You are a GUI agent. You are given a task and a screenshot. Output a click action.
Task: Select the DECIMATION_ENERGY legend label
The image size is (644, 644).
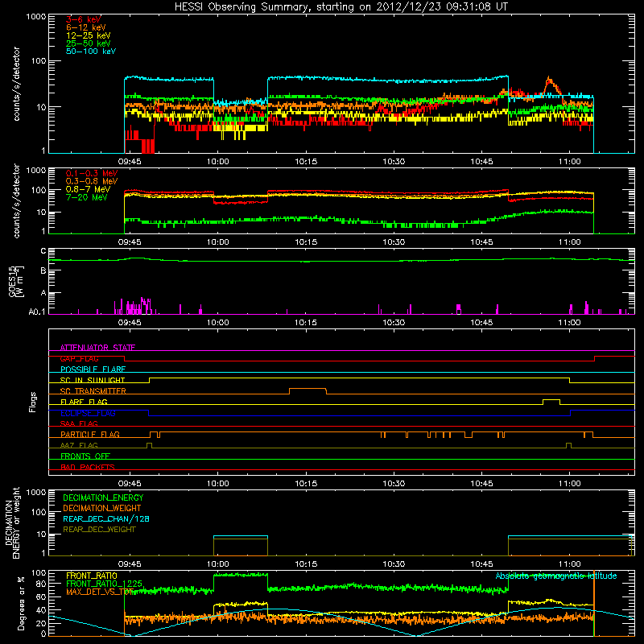click(x=103, y=497)
